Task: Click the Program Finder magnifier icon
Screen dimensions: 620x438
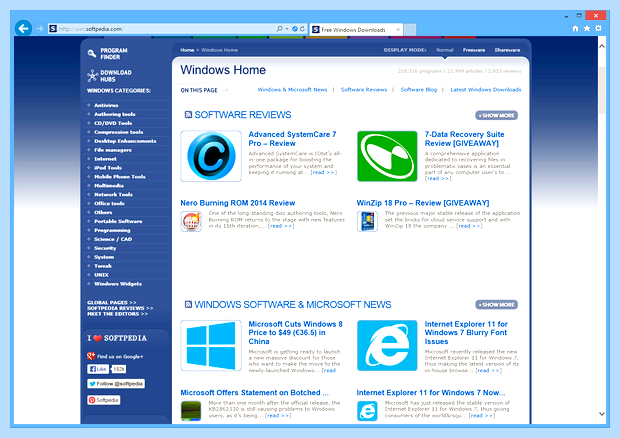Action: point(92,53)
